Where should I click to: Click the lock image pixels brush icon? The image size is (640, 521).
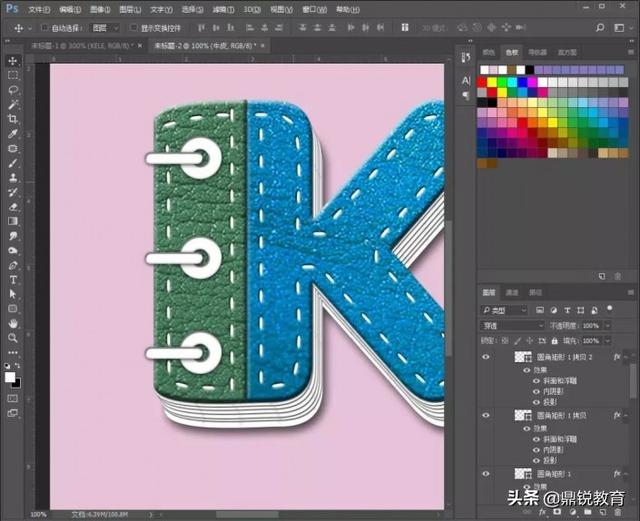pos(518,341)
